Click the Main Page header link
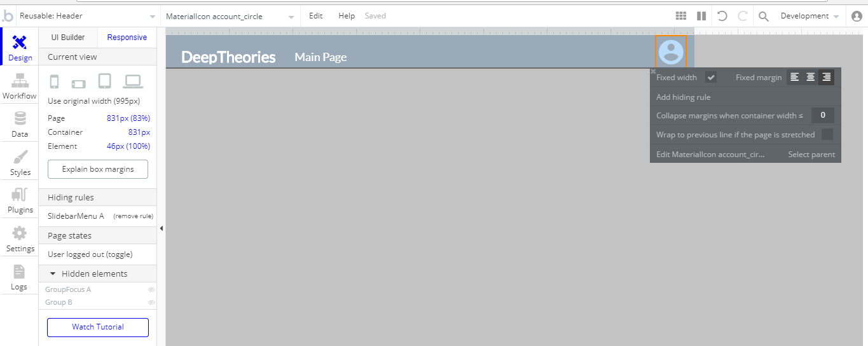 [x=320, y=57]
